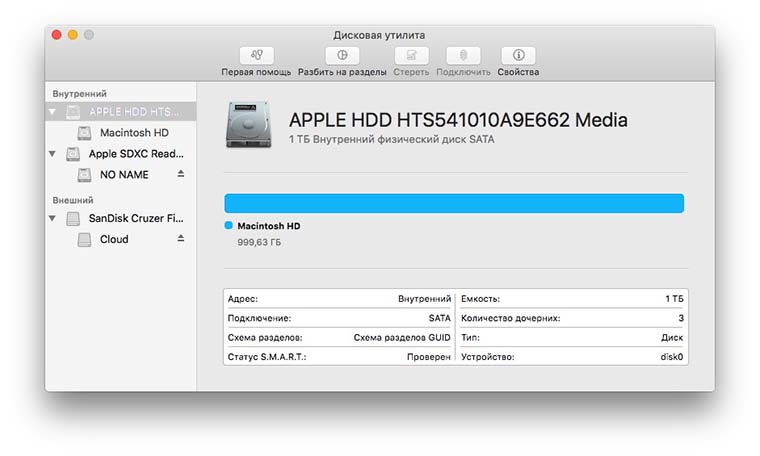This screenshot has height=456, width=760.
Task: Minimize the window with the yellow button
Action: click(x=73, y=35)
